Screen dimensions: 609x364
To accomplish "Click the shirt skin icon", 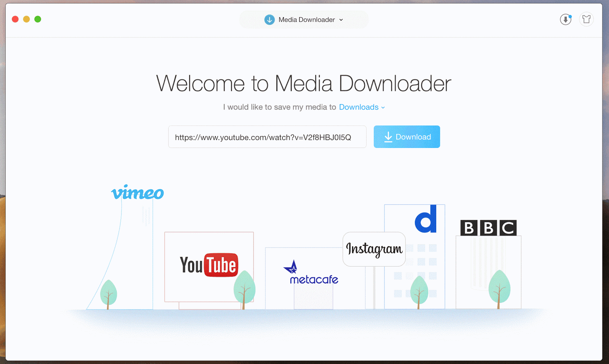I will [587, 19].
